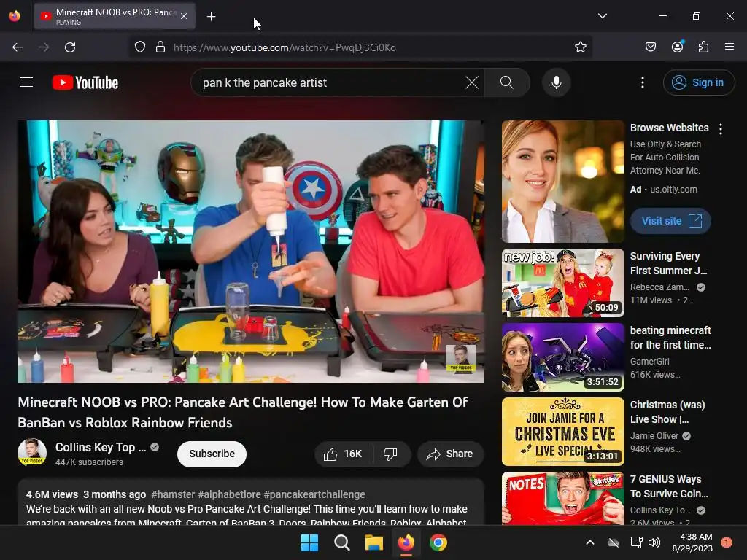Viewport: 747px width, 560px height.
Task: Start voice search with microphone
Action: pyautogui.click(x=556, y=82)
